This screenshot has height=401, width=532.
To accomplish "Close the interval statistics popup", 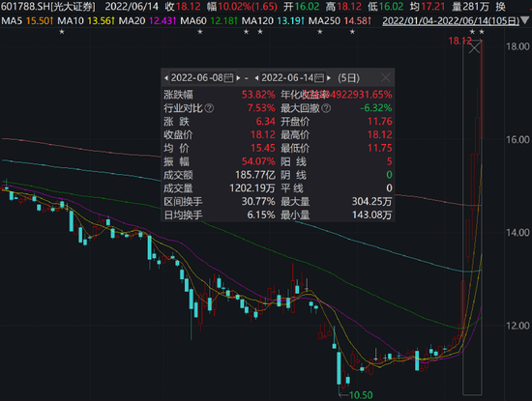I will click(x=385, y=78).
